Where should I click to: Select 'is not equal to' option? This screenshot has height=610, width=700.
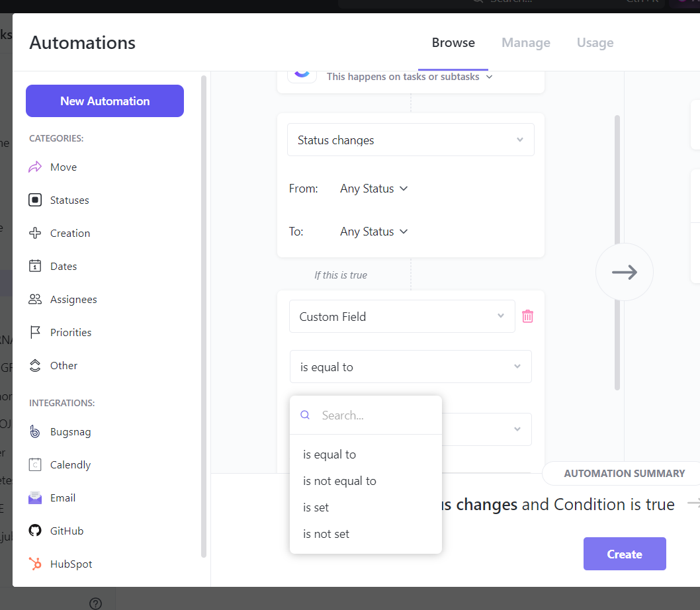coord(366,480)
